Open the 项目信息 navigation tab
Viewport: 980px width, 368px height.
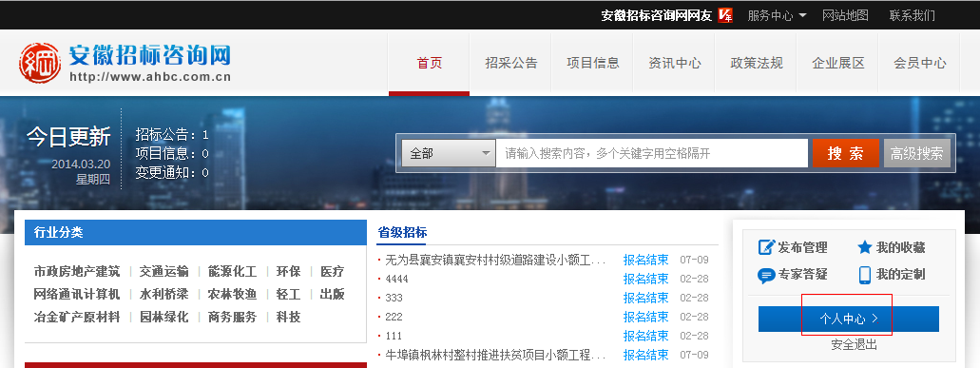point(592,63)
